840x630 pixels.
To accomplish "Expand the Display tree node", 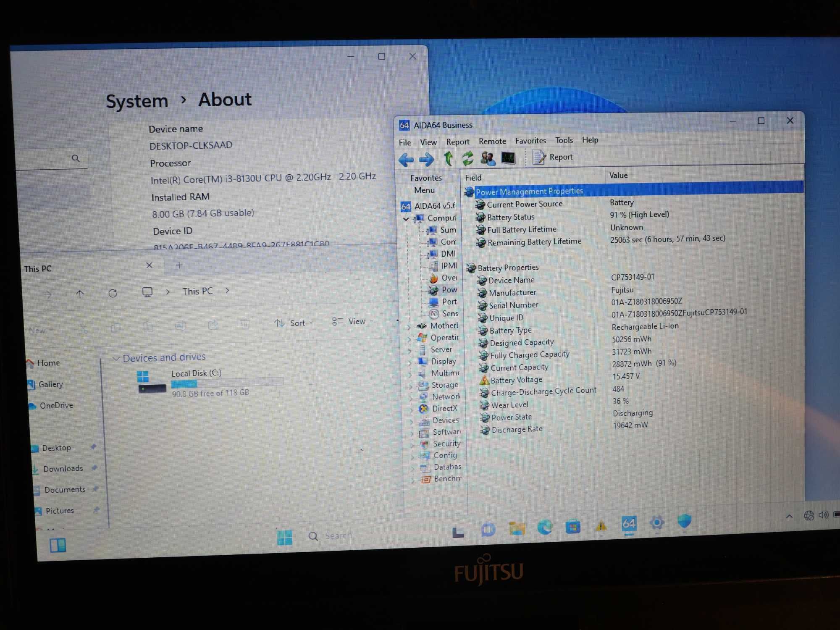I will [410, 362].
